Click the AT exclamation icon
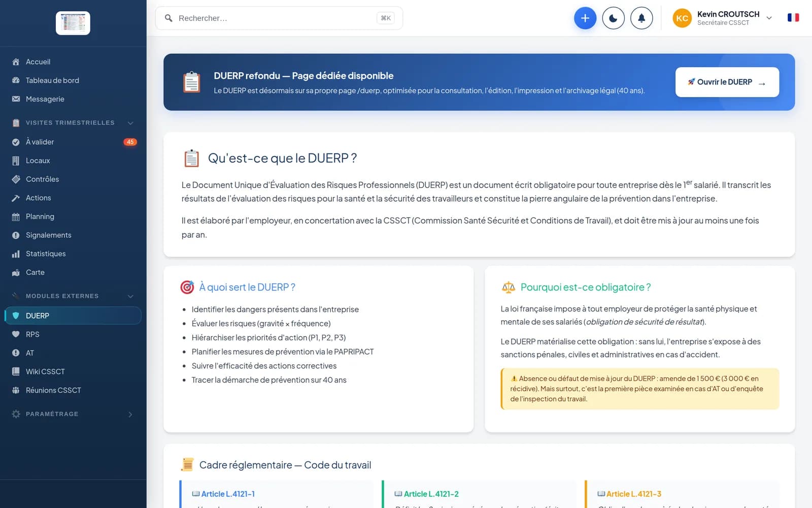 tap(16, 353)
